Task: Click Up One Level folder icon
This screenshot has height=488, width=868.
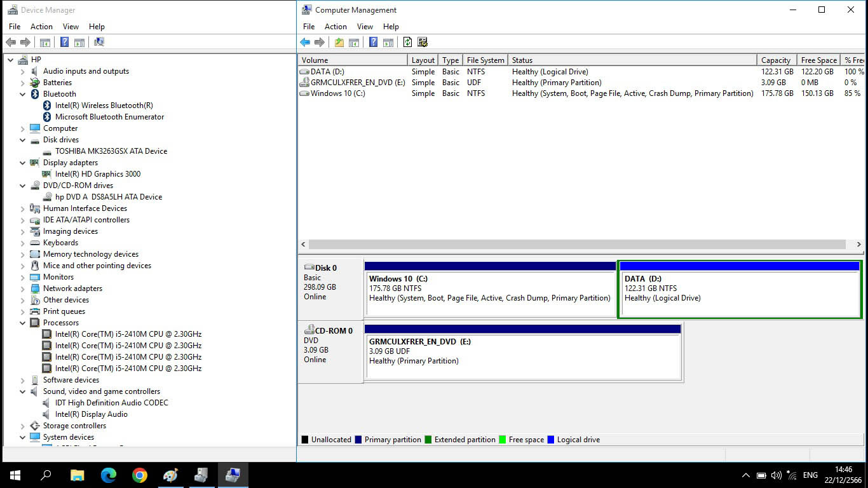Action: pos(339,43)
